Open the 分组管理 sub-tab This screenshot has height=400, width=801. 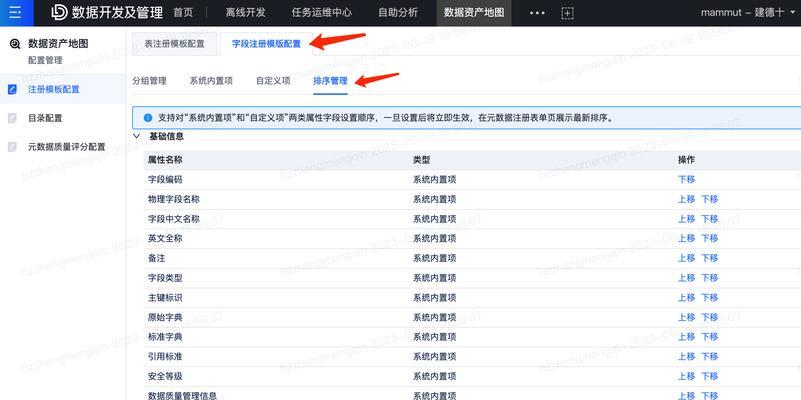149,81
